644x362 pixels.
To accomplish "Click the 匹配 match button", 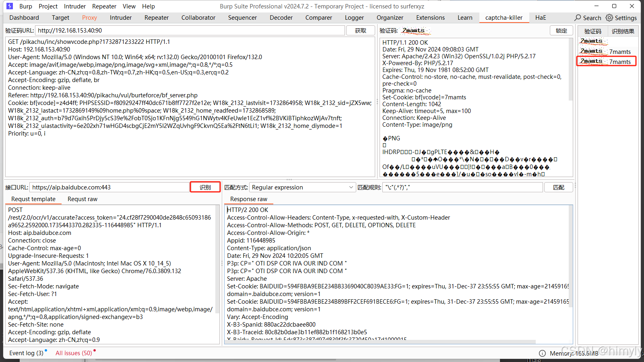I will [559, 187].
